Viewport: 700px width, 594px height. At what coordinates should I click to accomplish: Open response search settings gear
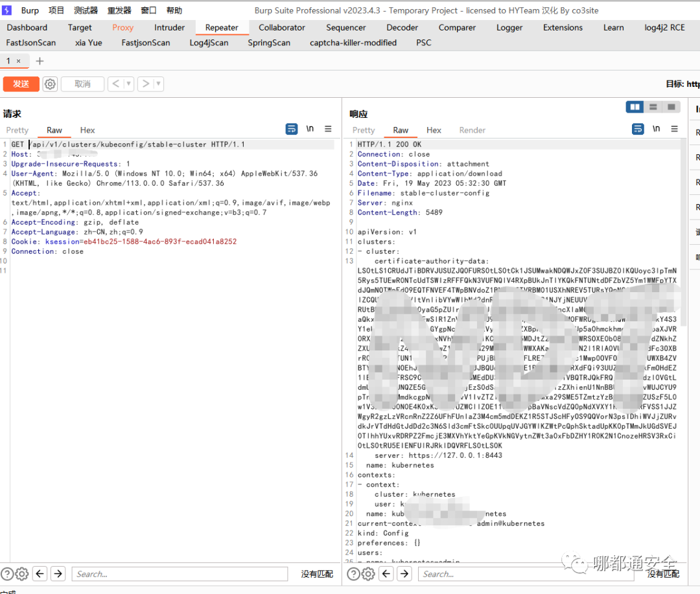point(368,574)
